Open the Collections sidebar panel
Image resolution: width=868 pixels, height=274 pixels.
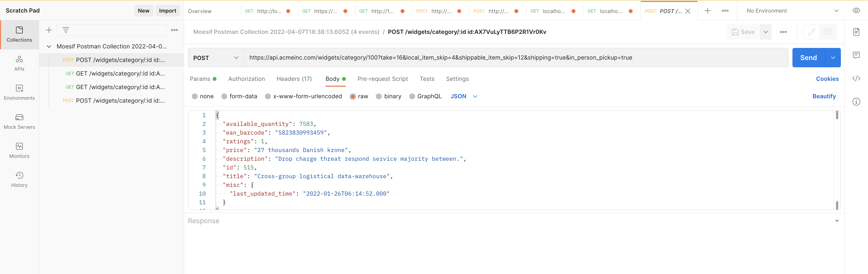pyautogui.click(x=19, y=35)
